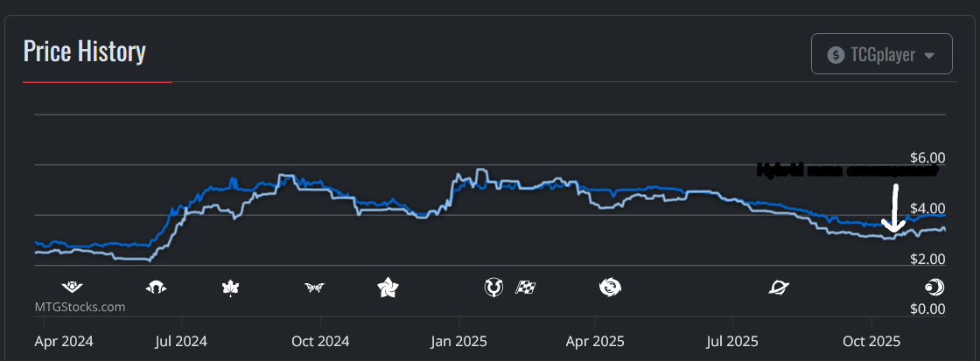Click the $0.00 price axis label

pyautogui.click(x=927, y=309)
